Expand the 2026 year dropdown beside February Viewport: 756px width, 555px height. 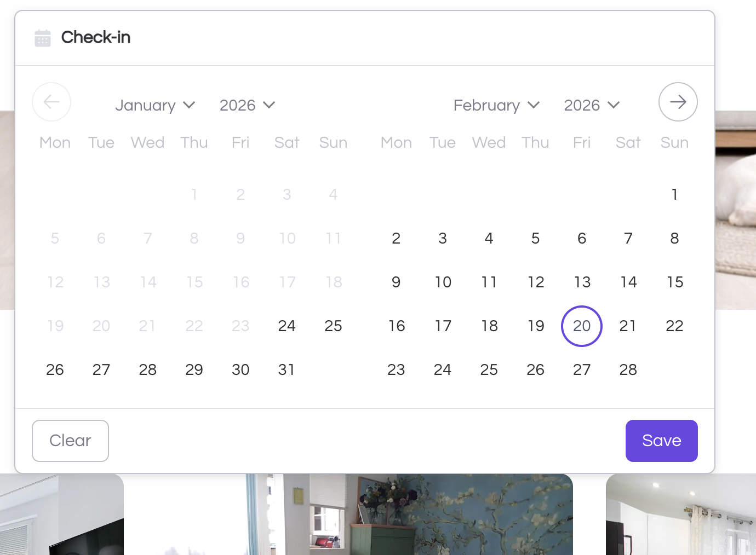click(x=592, y=105)
